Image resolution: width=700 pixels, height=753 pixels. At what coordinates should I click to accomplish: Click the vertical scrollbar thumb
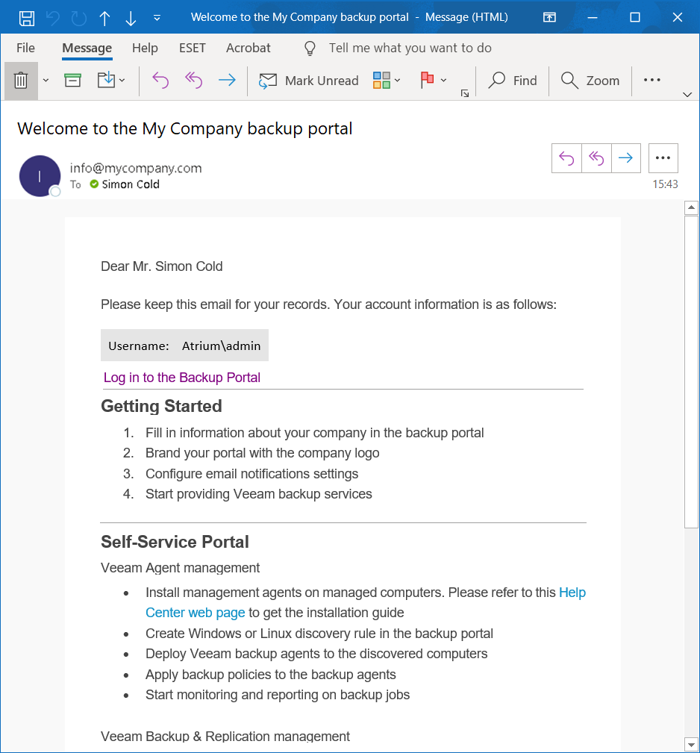pyautogui.click(x=691, y=372)
